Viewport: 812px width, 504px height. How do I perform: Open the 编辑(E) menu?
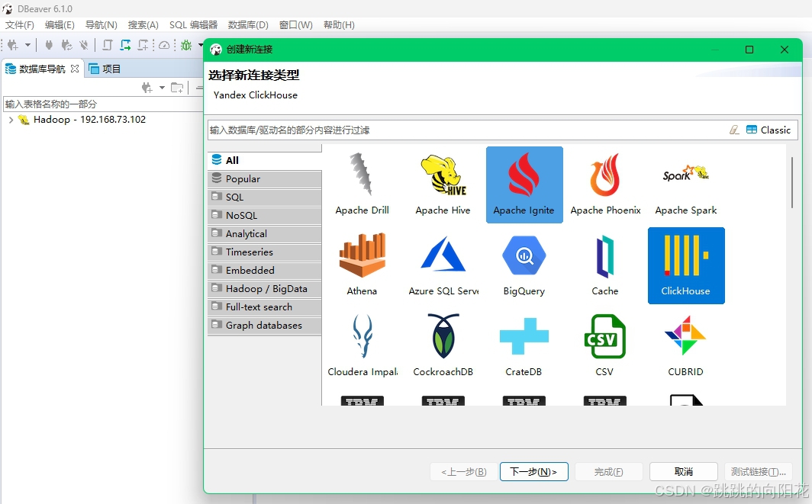pyautogui.click(x=60, y=25)
